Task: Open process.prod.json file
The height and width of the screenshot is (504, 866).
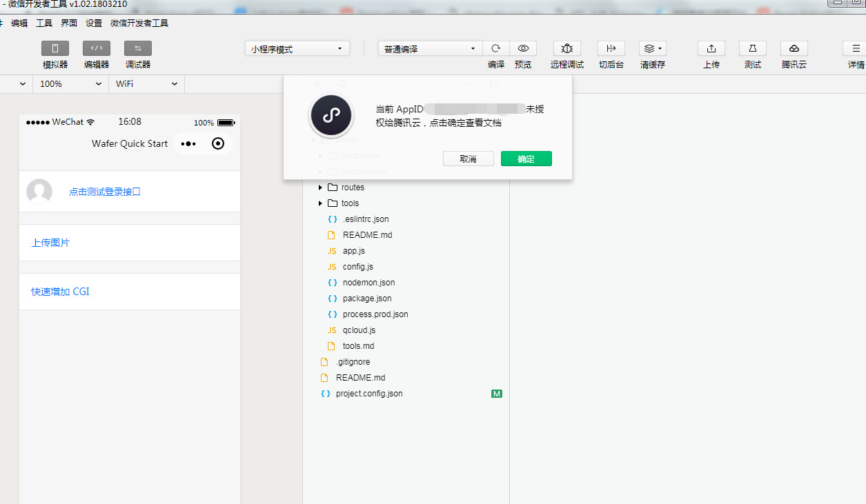Action: pos(375,314)
